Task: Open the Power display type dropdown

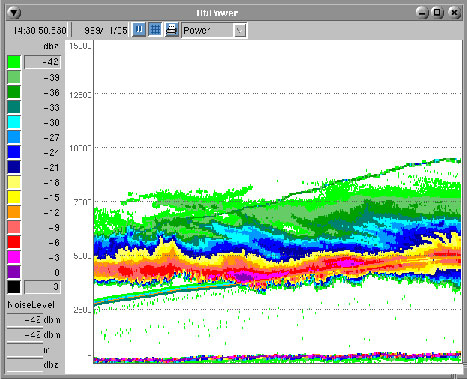Action: [x=214, y=31]
